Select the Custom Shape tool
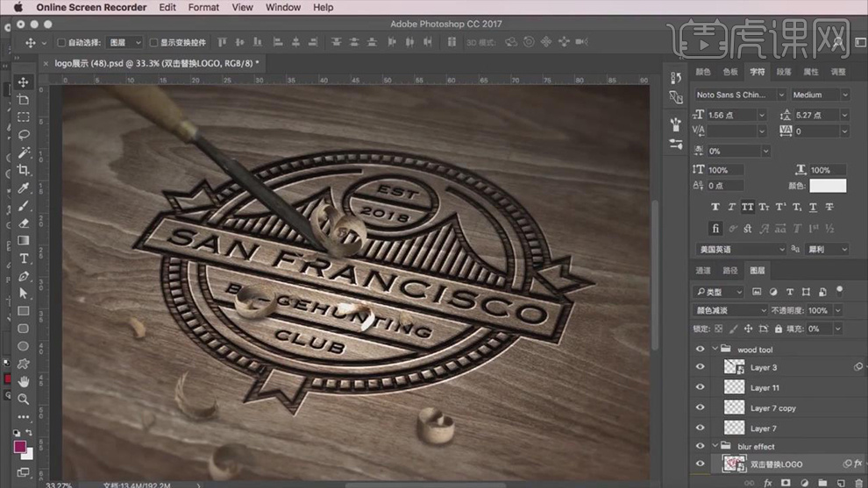 [24, 364]
